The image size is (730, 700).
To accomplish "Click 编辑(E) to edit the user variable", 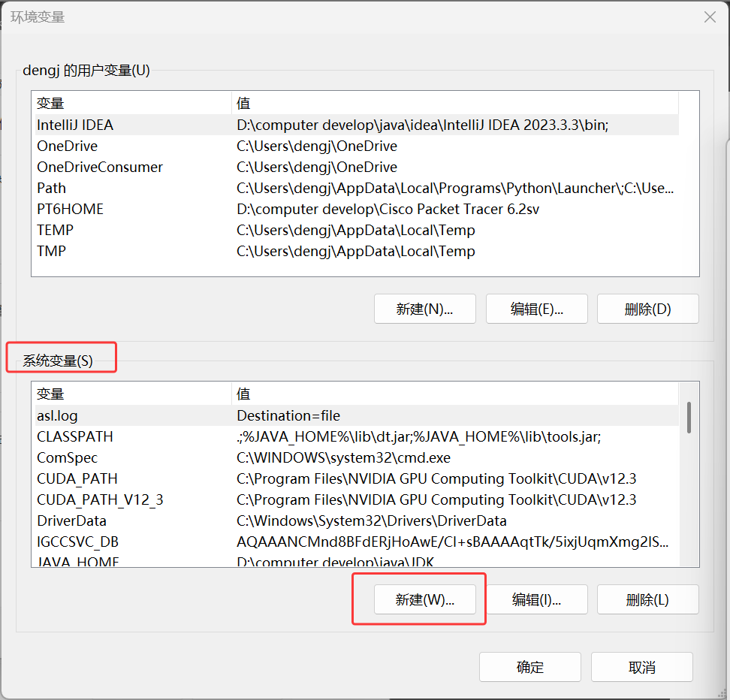I will (x=536, y=309).
